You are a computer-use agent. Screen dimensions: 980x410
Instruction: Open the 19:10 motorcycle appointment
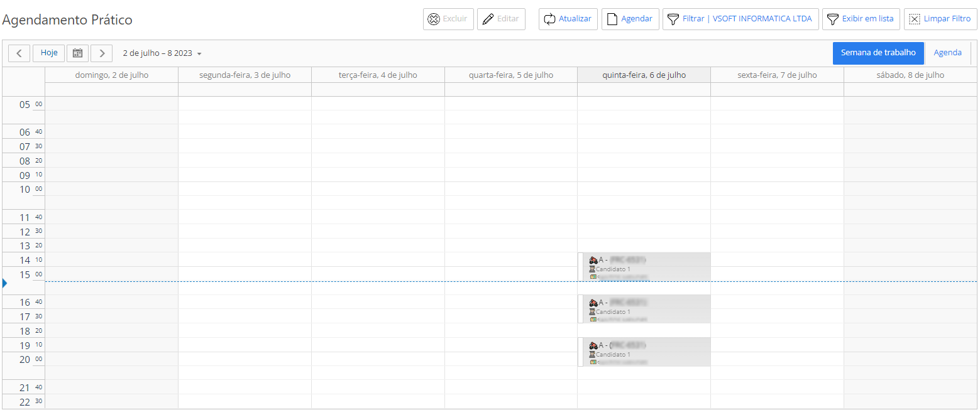click(x=644, y=352)
